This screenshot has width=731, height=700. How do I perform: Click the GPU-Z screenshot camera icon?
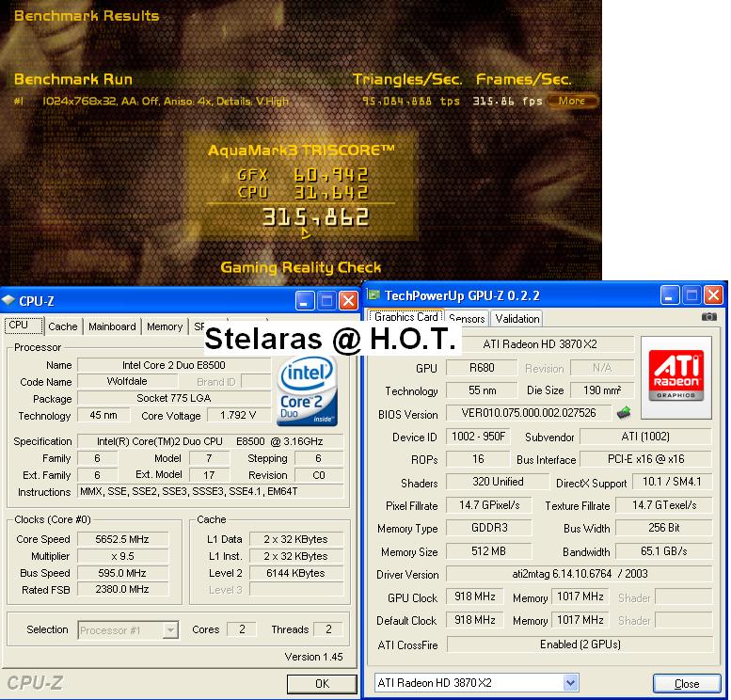(709, 317)
